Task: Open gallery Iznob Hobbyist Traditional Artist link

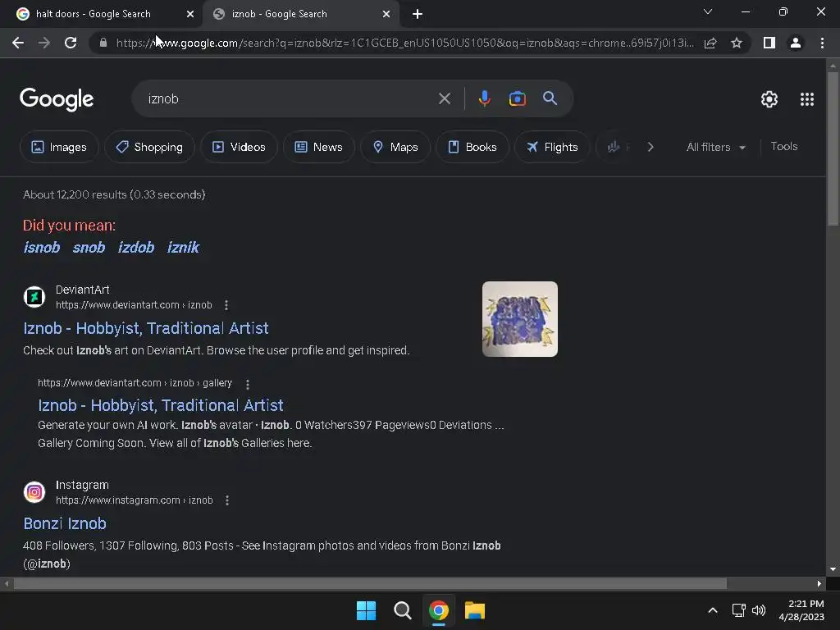Action: [x=161, y=405]
